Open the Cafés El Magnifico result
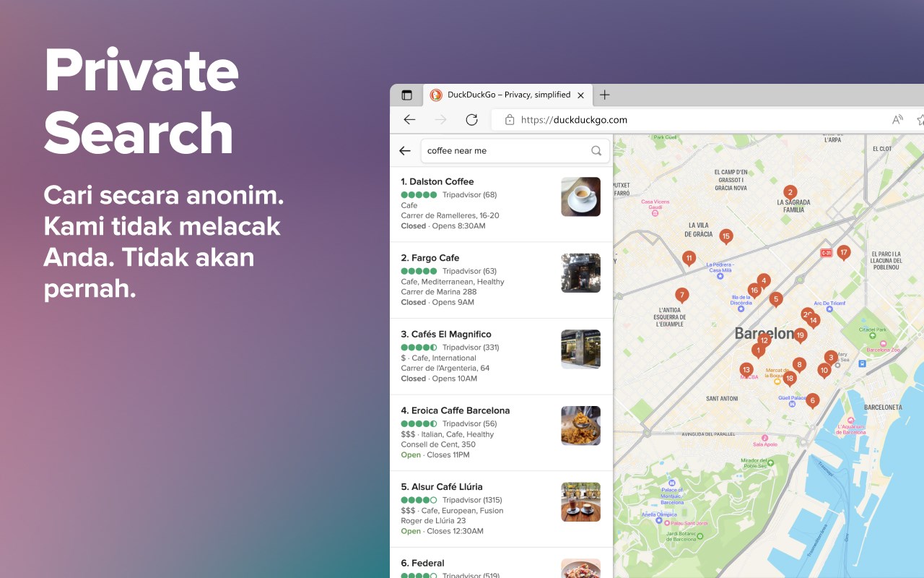 tap(501, 356)
